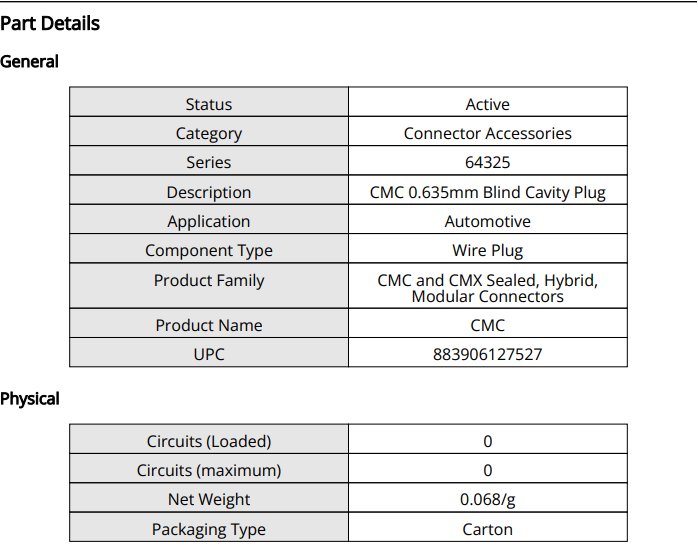This screenshot has width=698, height=555.
Task: Select the General section heading
Action: (29, 61)
